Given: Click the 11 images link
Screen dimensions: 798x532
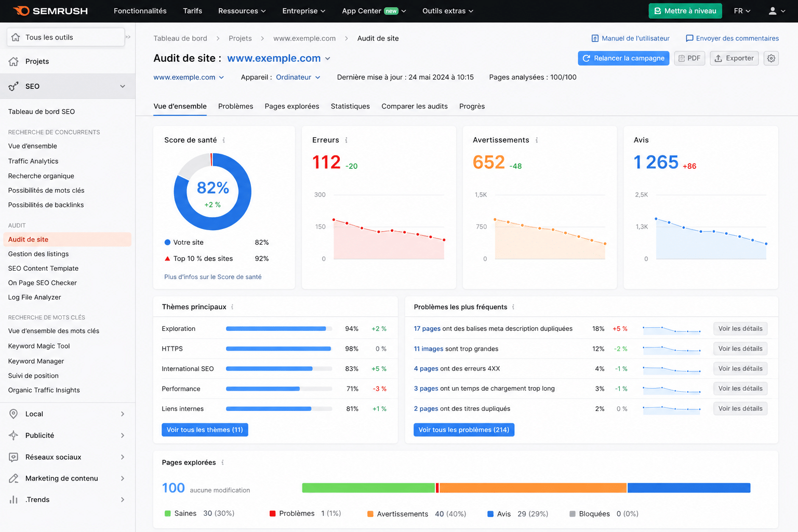Looking at the screenshot, I should (x=429, y=349).
